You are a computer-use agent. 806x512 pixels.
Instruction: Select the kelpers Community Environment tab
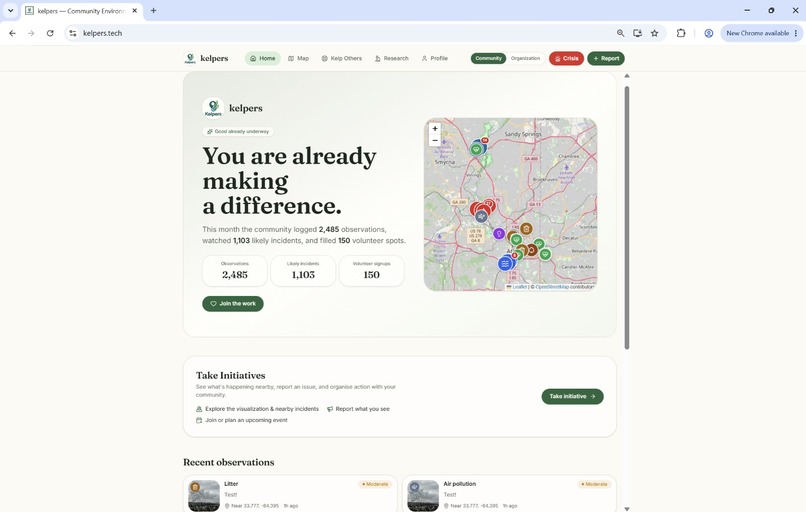point(82,11)
